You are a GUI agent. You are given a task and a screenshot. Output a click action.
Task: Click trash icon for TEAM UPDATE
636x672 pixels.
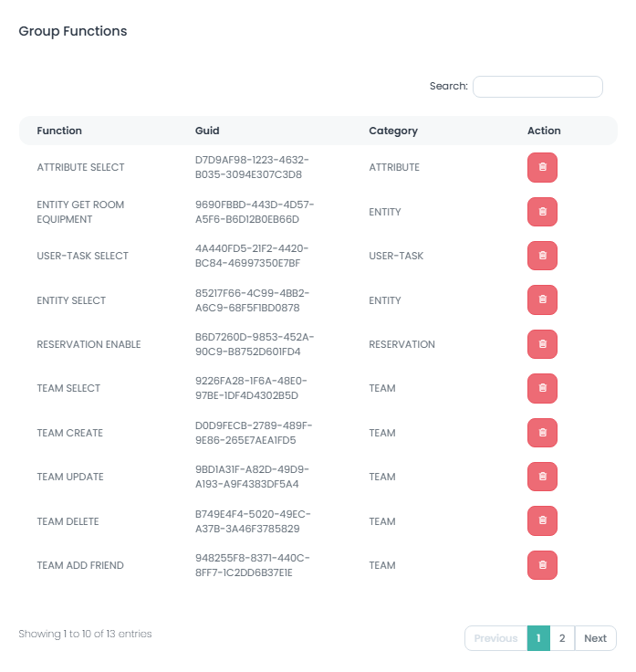(542, 477)
